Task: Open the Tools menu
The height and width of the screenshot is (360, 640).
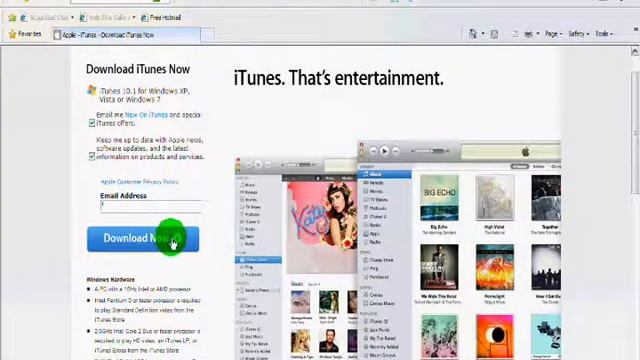Action: pyautogui.click(x=604, y=34)
